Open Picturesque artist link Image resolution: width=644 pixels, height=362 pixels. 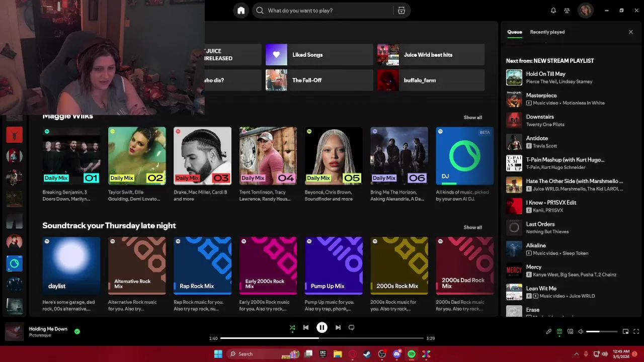click(40, 335)
